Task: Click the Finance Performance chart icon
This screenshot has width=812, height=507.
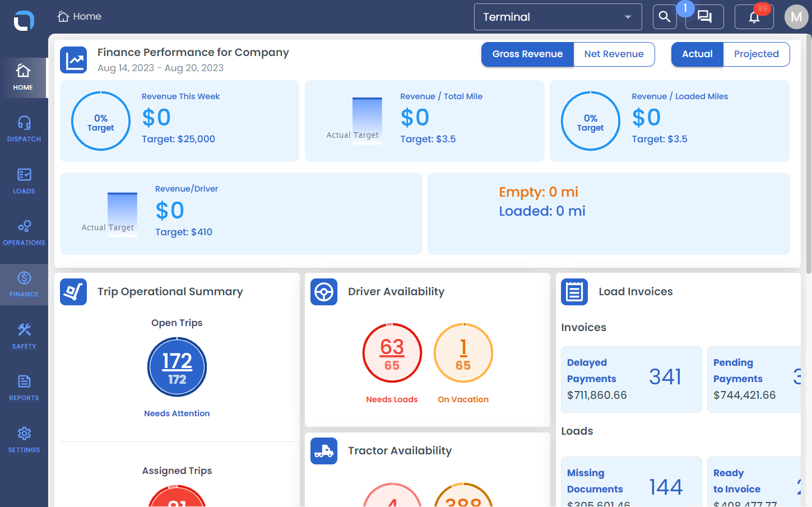Action: tap(73, 60)
